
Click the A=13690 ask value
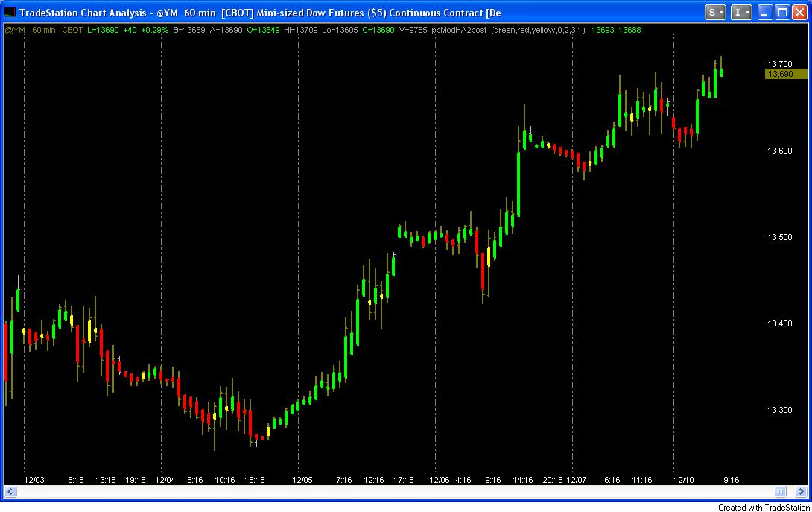226,30
